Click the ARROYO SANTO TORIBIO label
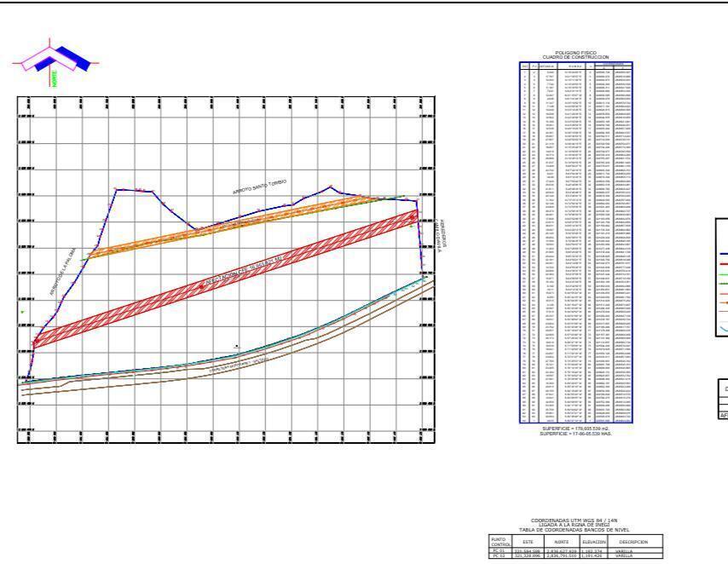Screen dimensions: 728x564 tap(259, 187)
